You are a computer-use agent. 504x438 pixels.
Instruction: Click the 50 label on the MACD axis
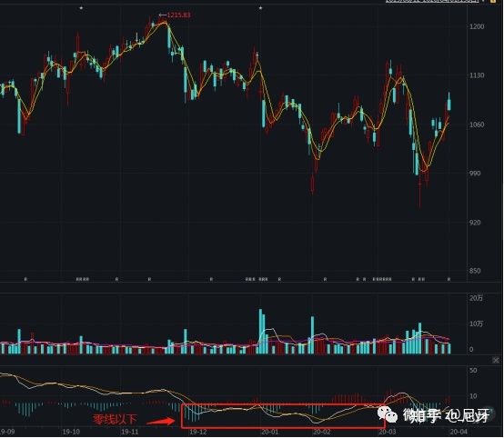click(x=473, y=370)
